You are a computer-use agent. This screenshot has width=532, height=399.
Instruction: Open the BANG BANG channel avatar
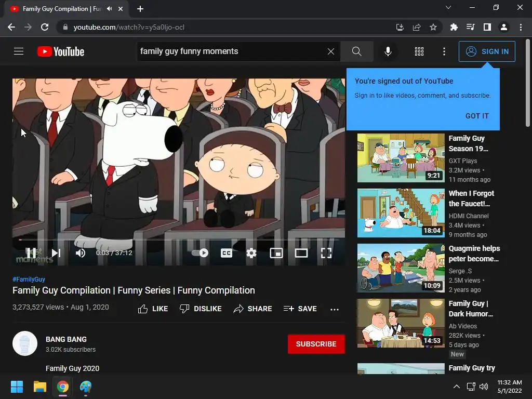tap(25, 343)
